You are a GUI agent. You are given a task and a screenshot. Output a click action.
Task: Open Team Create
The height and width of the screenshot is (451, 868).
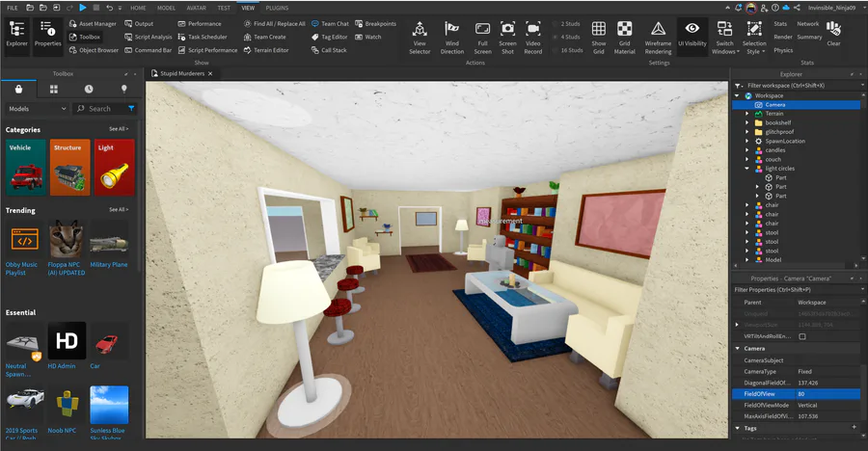pyautogui.click(x=264, y=37)
